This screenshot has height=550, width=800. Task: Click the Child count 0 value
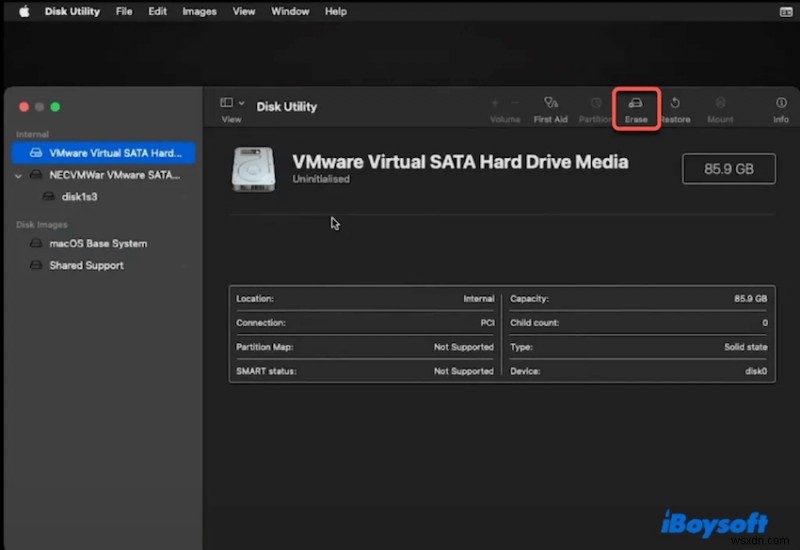click(765, 322)
